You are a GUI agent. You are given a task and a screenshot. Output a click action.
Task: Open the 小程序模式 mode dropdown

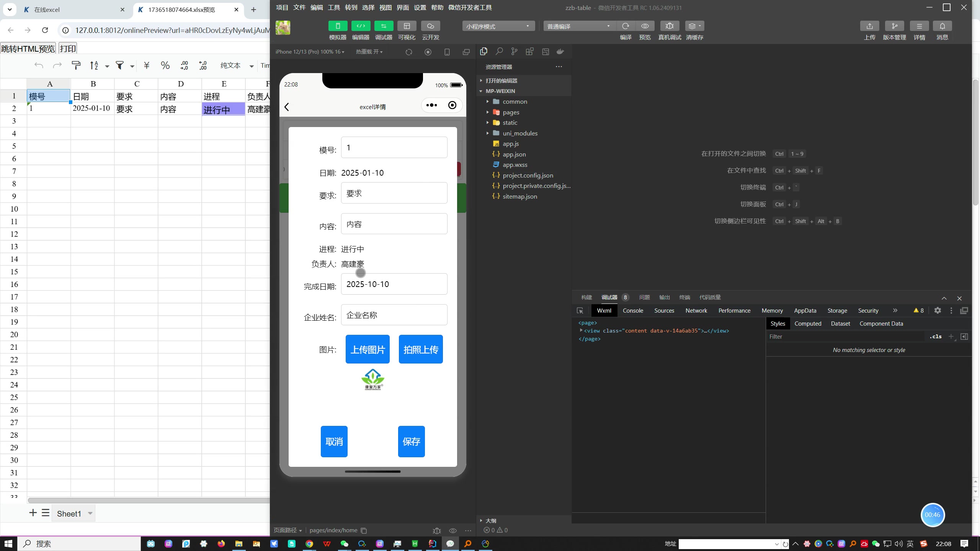[x=498, y=26]
